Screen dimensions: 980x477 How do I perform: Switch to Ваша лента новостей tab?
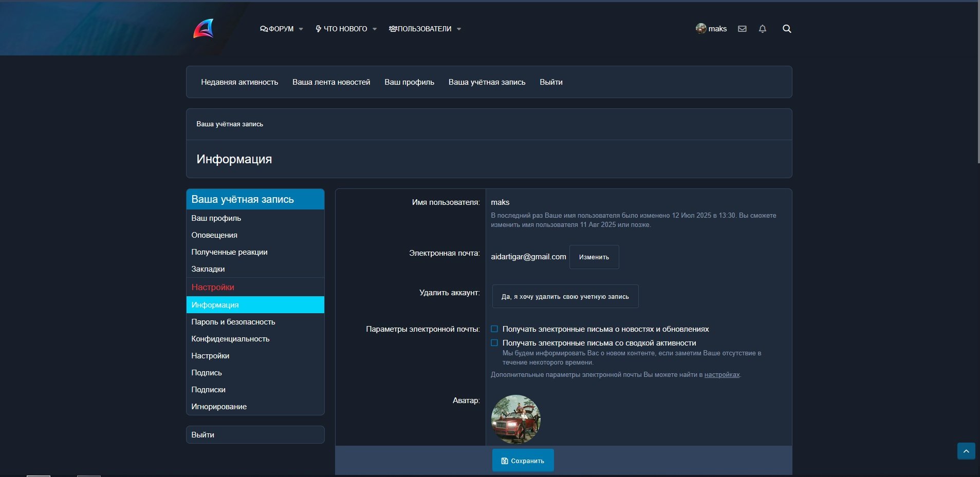[331, 82]
